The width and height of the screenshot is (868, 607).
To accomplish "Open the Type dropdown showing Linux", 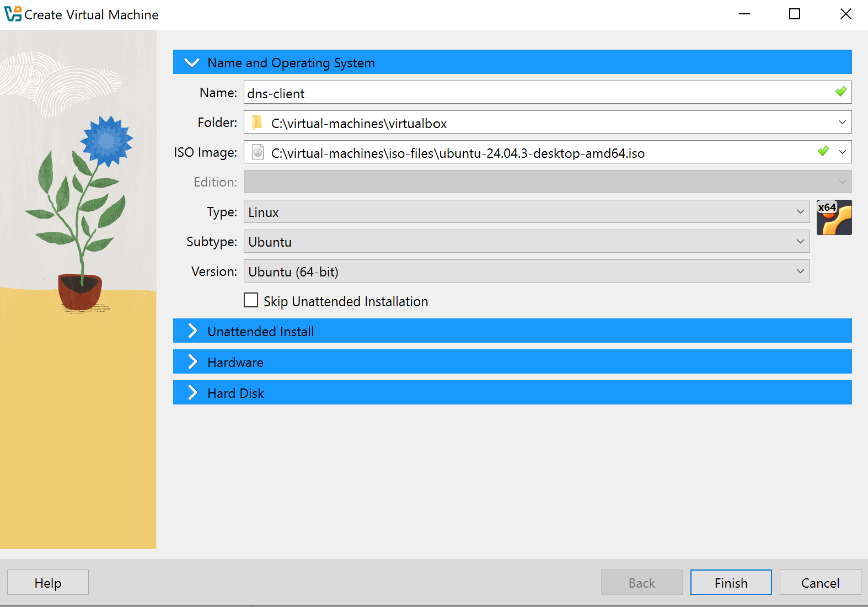I will [527, 212].
